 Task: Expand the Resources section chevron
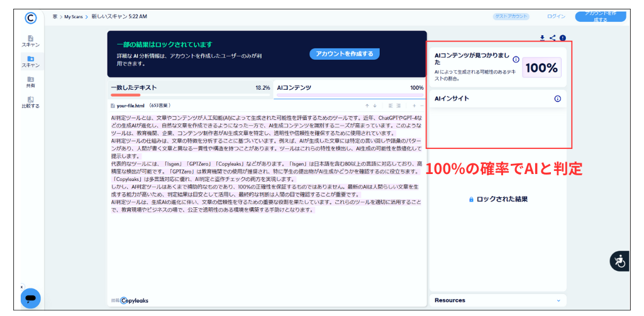pyautogui.click(x=558, y=300)
